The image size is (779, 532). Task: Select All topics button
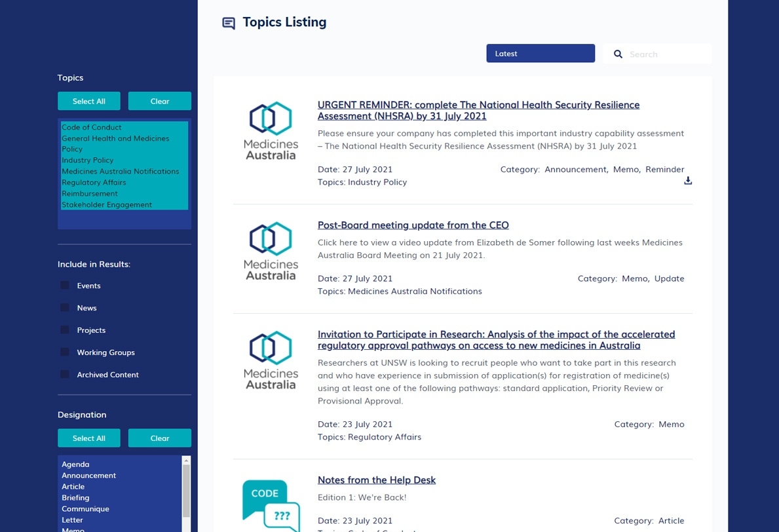(x=89, y=101)
